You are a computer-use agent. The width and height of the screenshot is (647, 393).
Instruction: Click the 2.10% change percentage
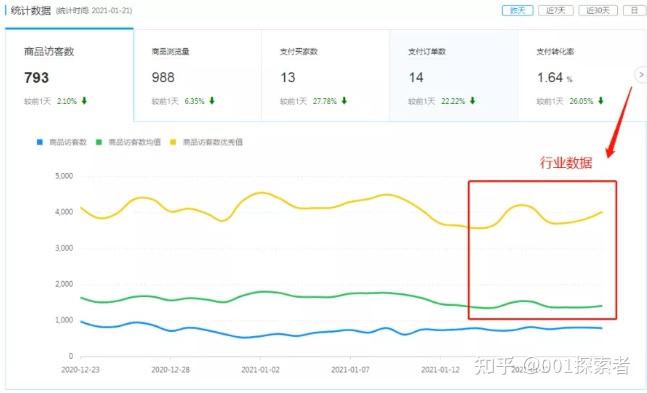pos(67,101)
